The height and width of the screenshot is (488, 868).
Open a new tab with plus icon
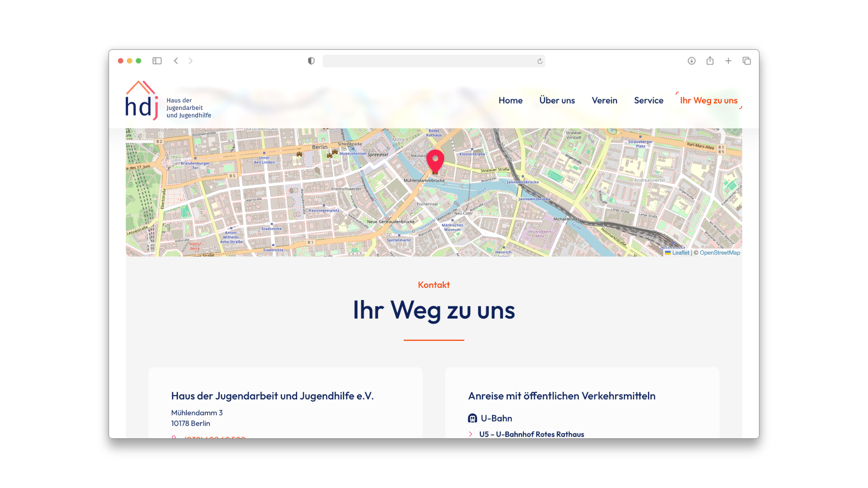click(728, 61)
